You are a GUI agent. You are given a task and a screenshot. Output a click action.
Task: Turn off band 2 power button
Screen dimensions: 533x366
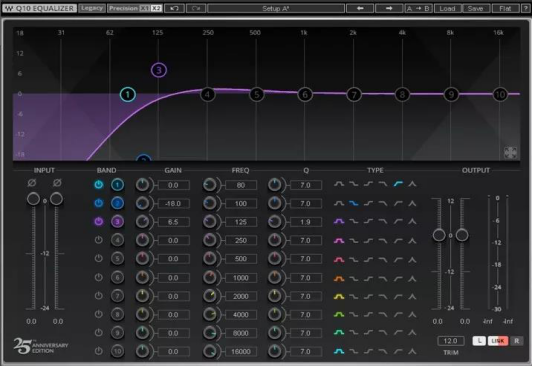coord(99,203)
